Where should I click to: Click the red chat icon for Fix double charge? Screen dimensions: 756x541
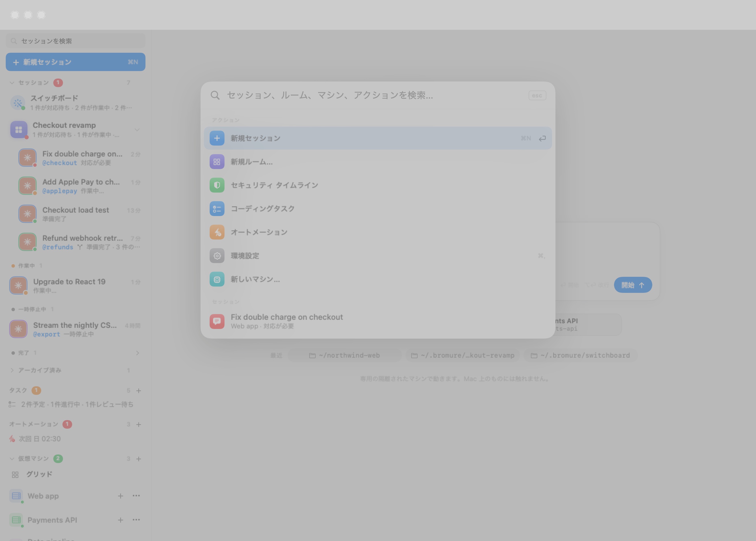[217, 322]
